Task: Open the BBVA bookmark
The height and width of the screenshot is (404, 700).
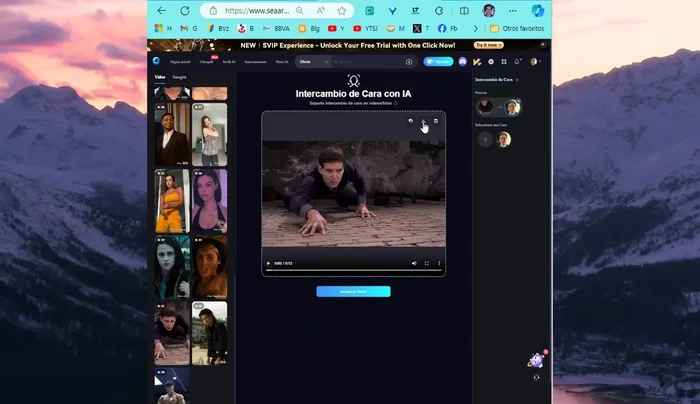Action: (x=276, y=29)
